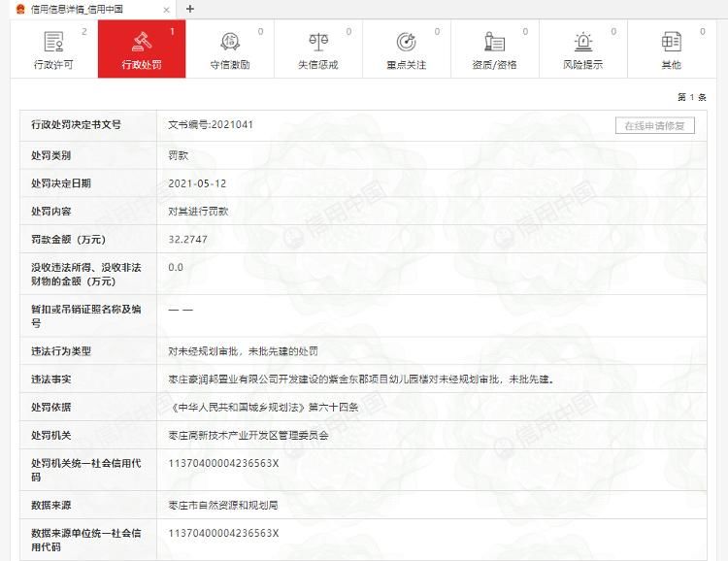Switch to 失信惩戒 tab label
Screen dimensions: 728x561
coord(318,65)
